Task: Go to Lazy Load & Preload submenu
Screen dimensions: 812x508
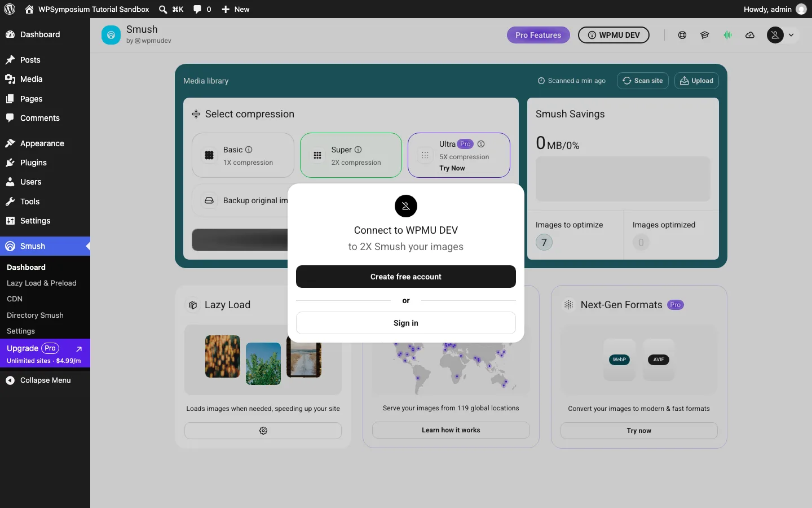Action: click(x=42, y=283)
